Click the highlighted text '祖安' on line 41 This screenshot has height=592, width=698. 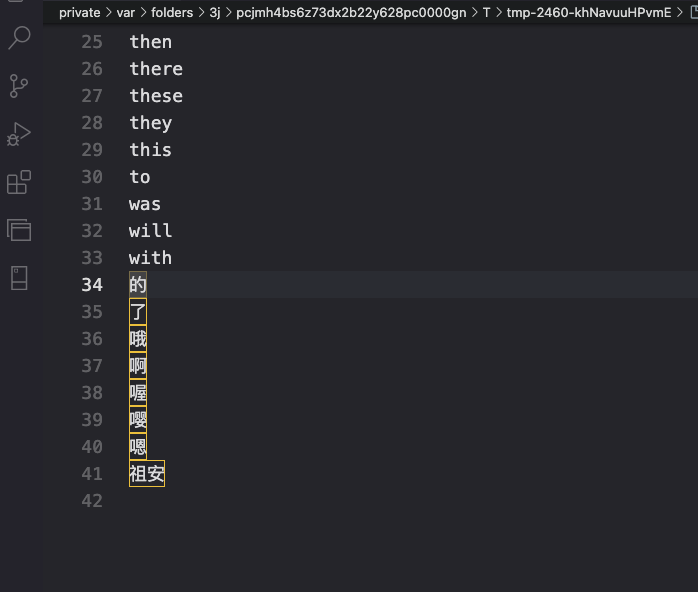[x=147, y=474]
